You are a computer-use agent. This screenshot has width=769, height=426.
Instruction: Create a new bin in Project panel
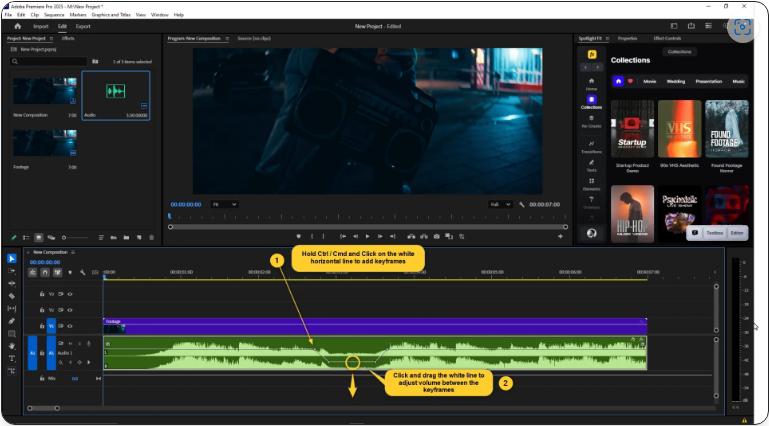[126, 237]
